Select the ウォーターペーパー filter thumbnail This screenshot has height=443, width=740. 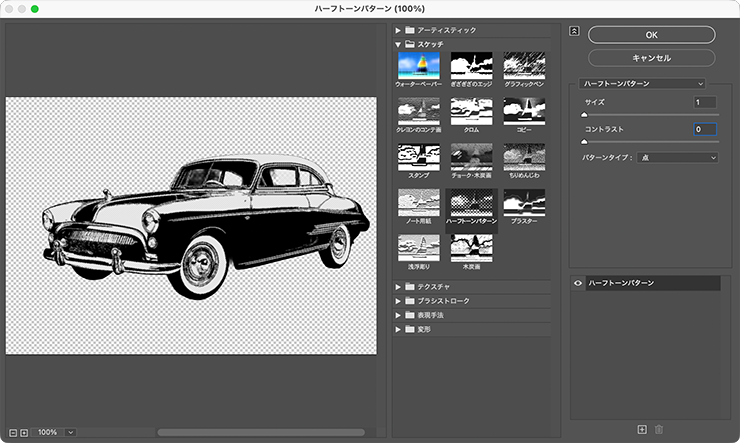[419, 65]
